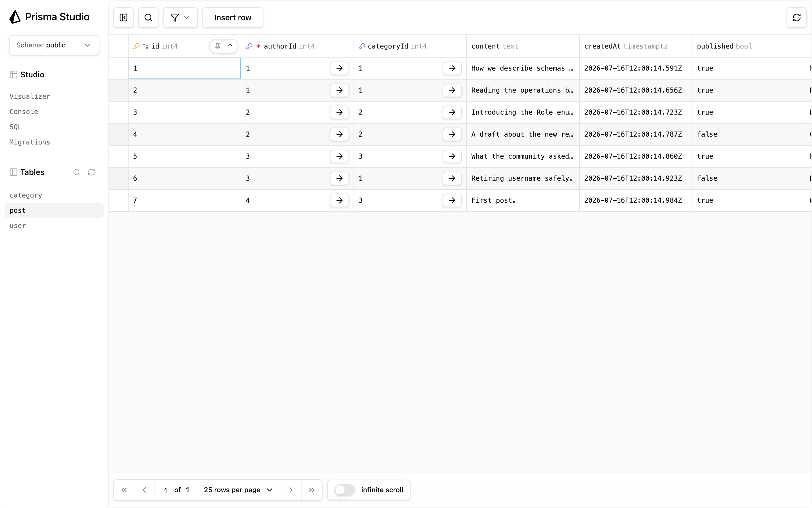Sort id column ascending arrow
The width and height of the screenshot is (812, 508).
230,46
